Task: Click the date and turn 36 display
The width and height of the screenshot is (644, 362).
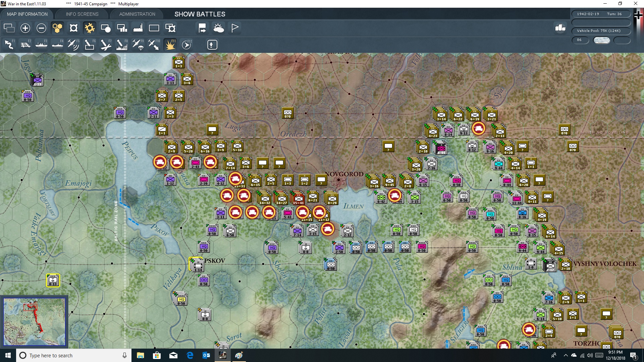Action: (x=601, y=14)
